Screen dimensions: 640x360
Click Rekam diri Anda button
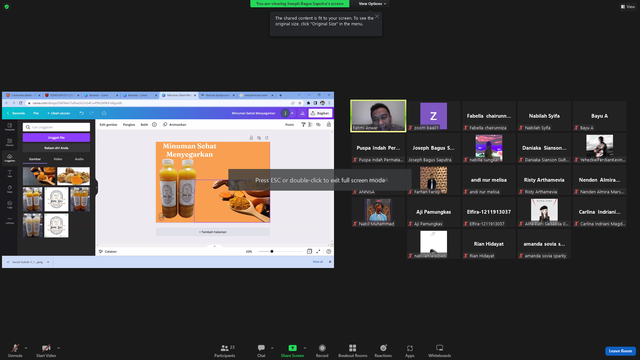[x=56, y=148]
